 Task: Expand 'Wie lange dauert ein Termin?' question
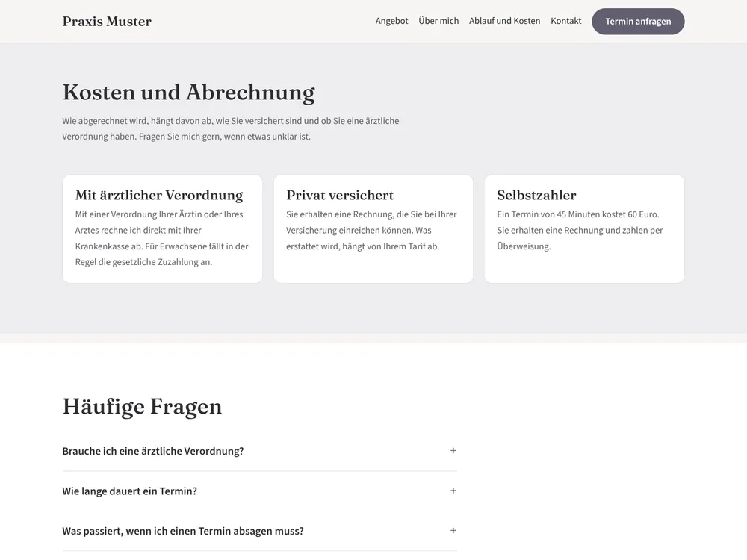(260, 491)
